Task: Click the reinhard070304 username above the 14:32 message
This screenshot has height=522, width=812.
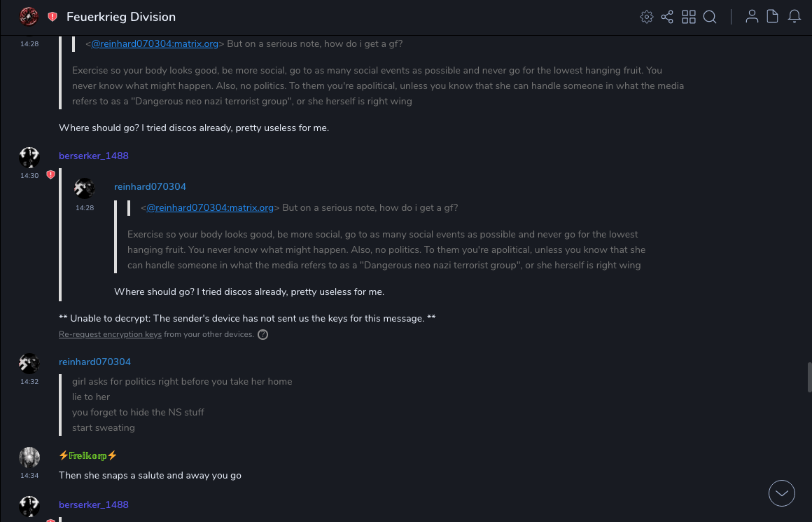Action: (x=94, y=362)
